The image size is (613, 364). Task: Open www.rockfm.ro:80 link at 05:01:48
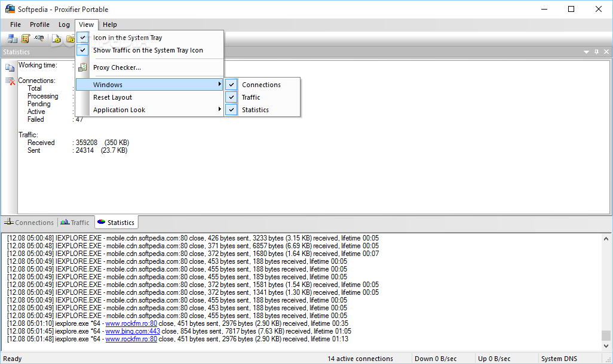[x=131, y=339]
